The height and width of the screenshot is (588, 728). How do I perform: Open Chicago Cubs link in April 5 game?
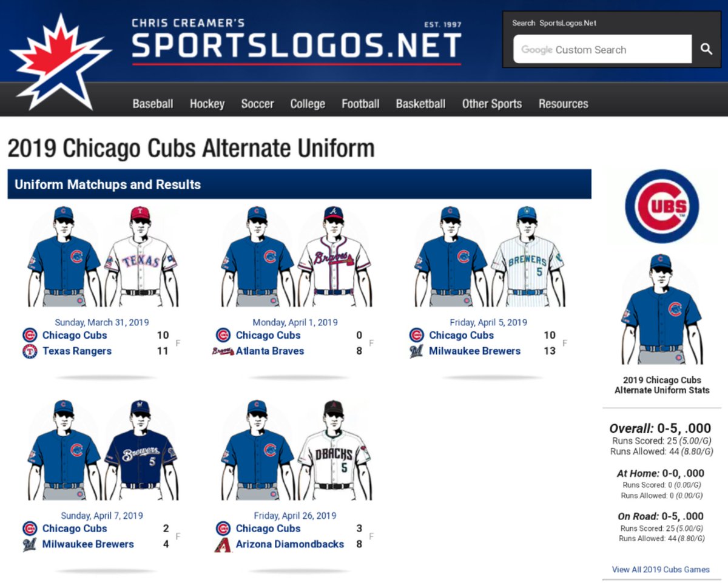click(462, 335)
